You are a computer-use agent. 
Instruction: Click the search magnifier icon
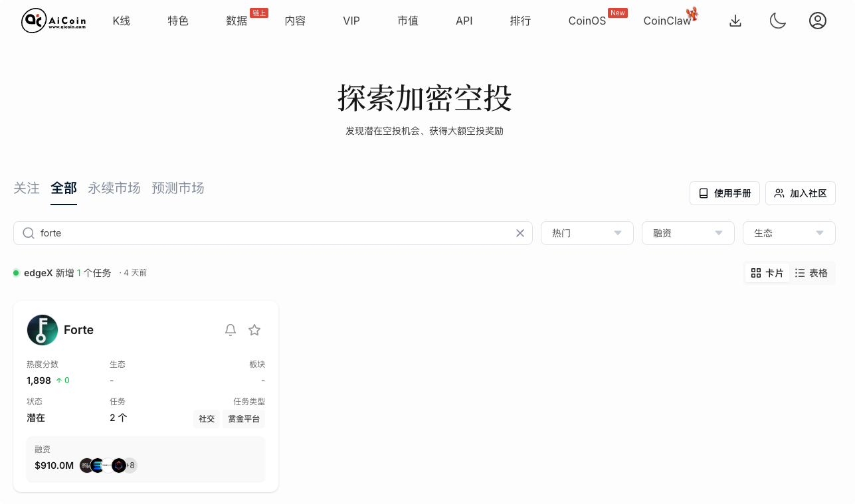(29, 233)
